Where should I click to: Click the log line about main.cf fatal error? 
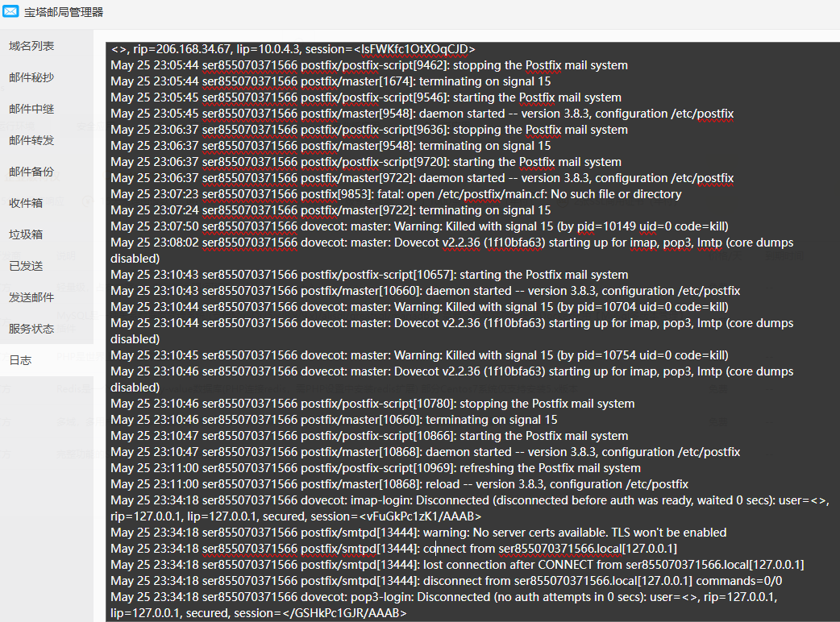pos(396,194)
